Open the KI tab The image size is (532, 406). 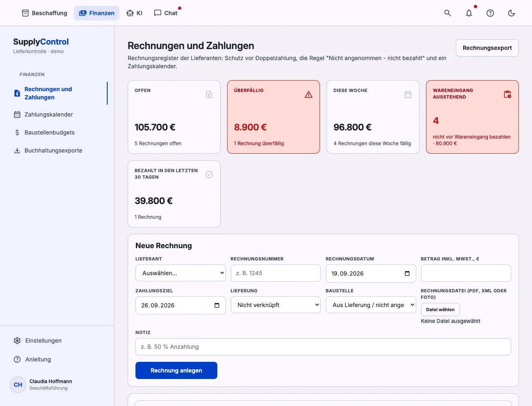[x=134, y=13]
